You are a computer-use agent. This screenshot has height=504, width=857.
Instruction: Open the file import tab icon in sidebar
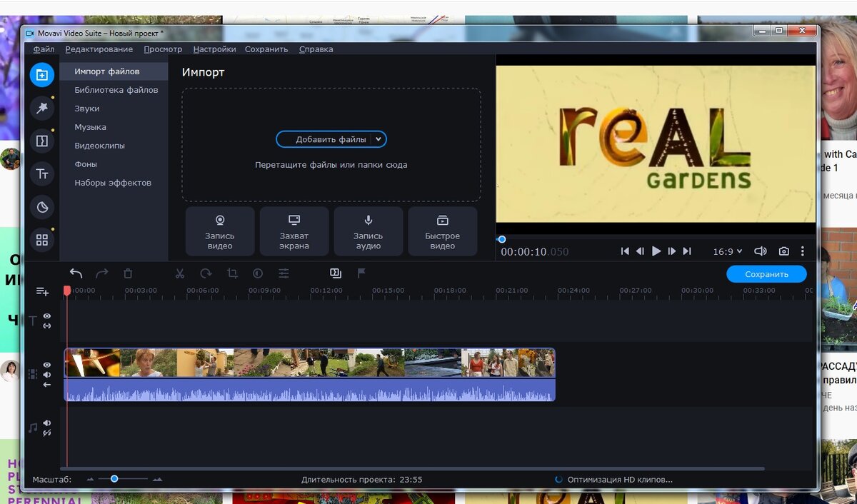(42, 75)
